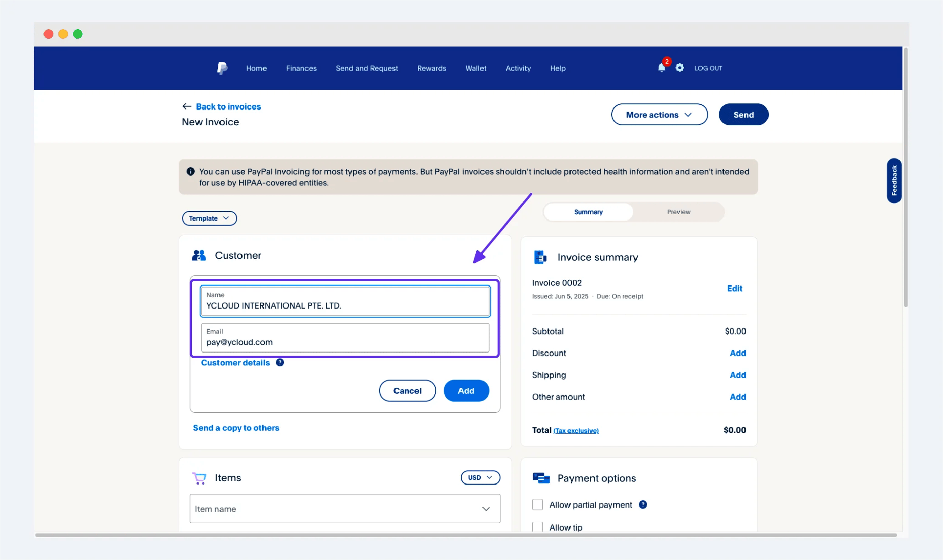Screen dimensions: 943x560
Task: Add Other amount to the invoice
Action: pyautogui.click(x=738, y=397)
